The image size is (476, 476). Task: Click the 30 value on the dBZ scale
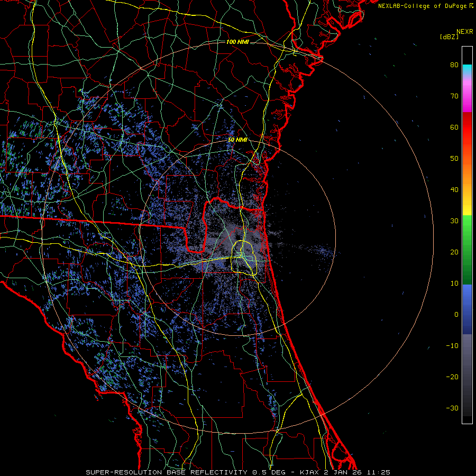tap(454, 221)
